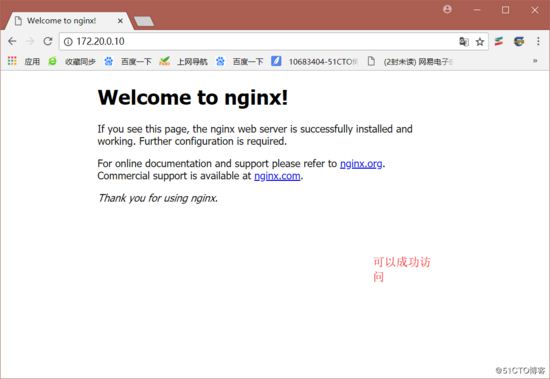
Task: Close the Welcome to nginx! tab
Action: click(x=120, y=21)
